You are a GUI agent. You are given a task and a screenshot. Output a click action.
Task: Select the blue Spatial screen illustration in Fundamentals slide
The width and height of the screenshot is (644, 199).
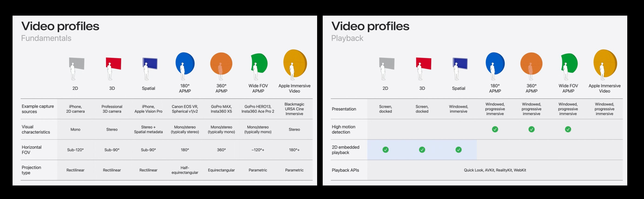coord(150,63)
